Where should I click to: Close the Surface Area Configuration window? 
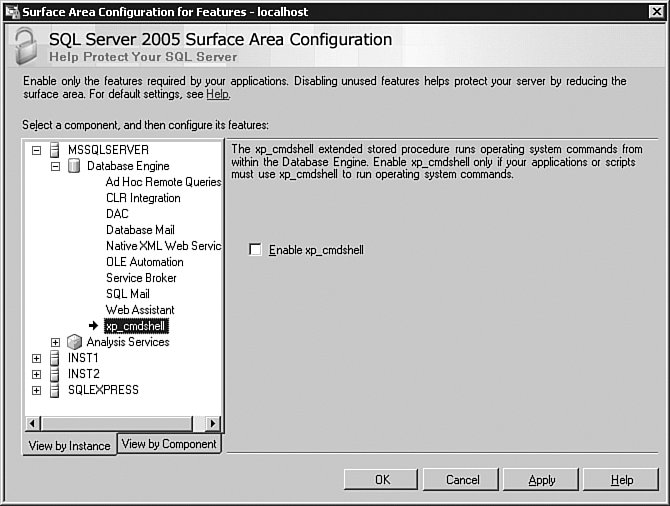coord(656,12)
